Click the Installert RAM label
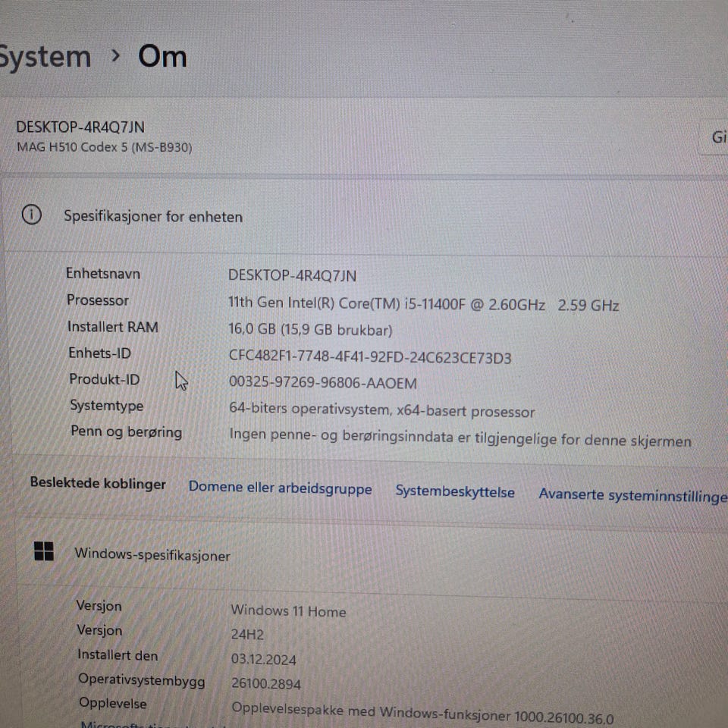The height and width of the screenshot is (728, 728). [113, 327]
